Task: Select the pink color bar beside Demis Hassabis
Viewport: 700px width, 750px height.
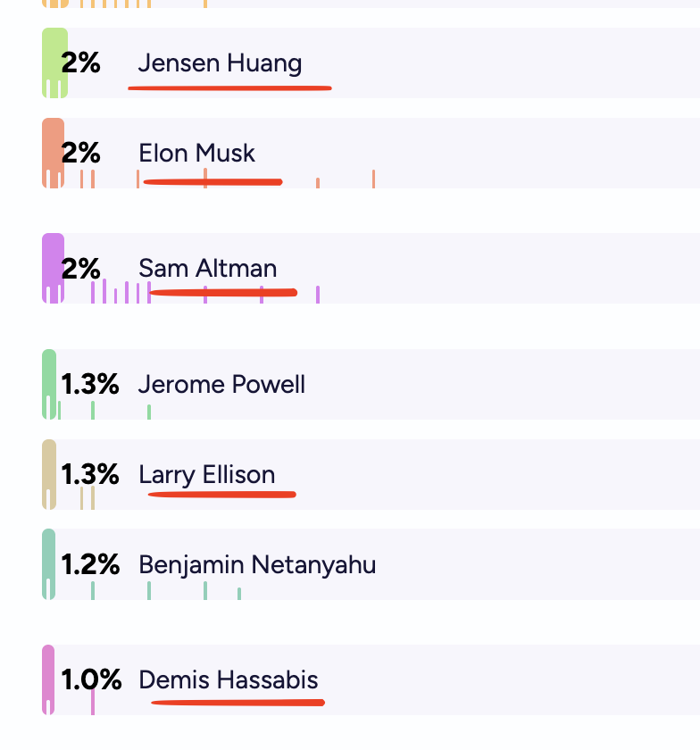Action: click(48, 679)
